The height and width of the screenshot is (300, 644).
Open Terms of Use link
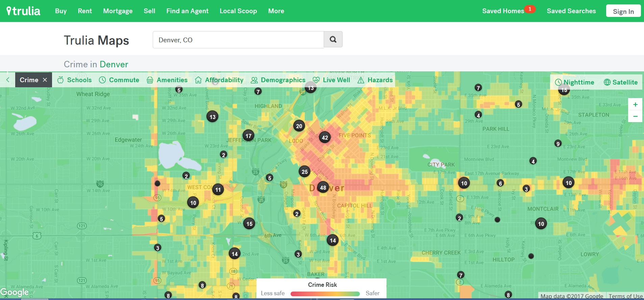click(x=626, y=296)
